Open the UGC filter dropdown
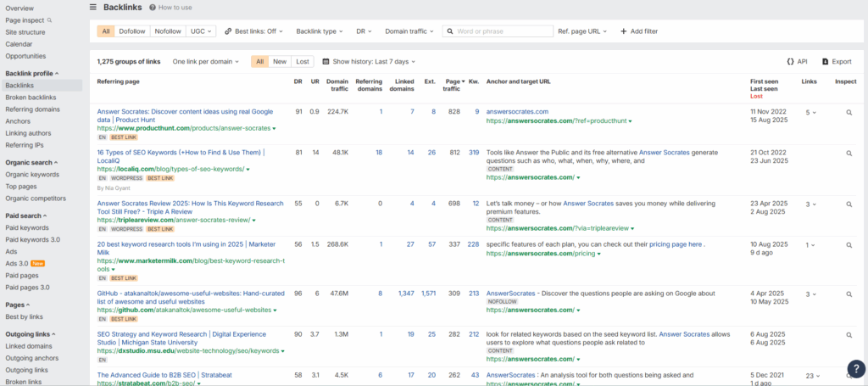The width and height of the screenshot is (868, 386). tap(201, 31)
